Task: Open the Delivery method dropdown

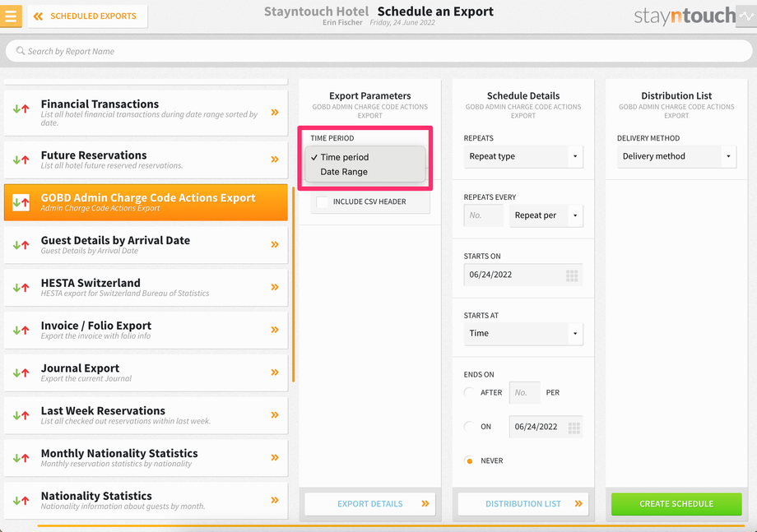Action: (x=676, y=156)
